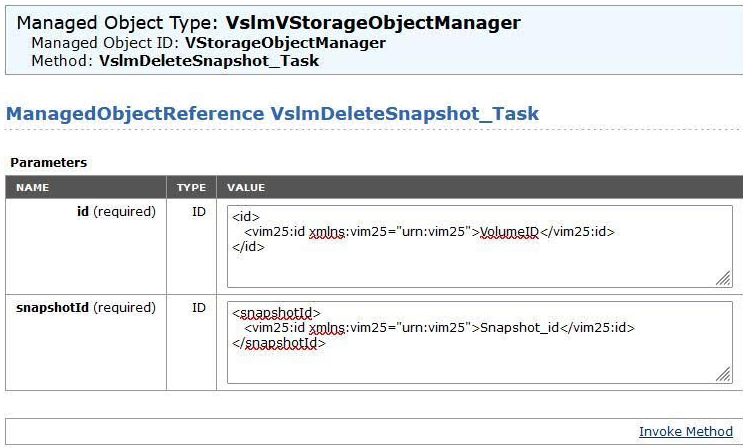Click the Method VslmDeleteSnapshot_Task line in the header

(175, 60)
